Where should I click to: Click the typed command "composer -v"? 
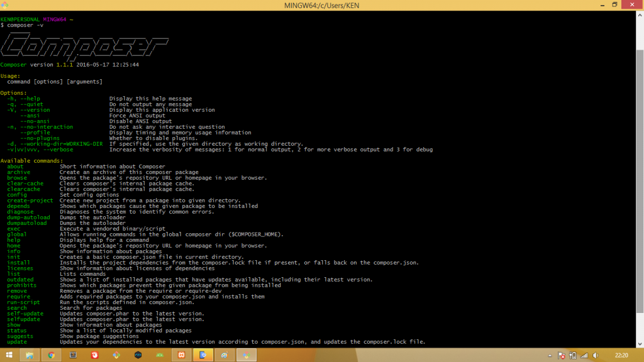[x=25, y=25]
